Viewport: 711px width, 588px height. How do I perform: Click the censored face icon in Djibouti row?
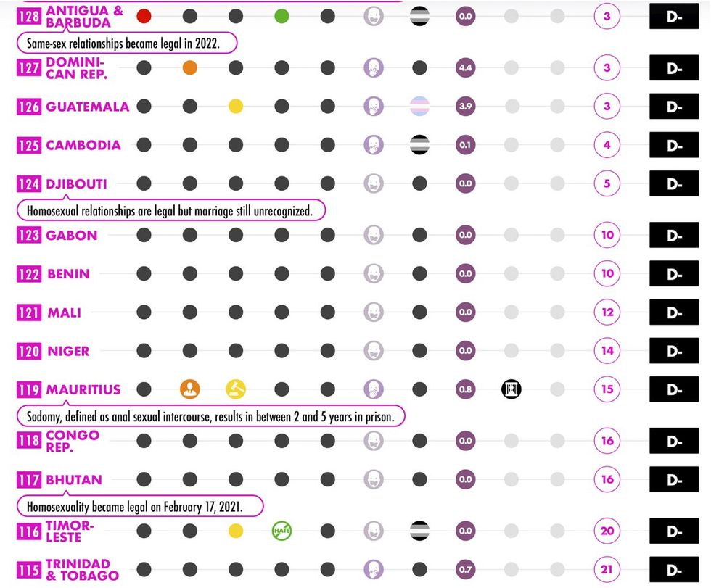[x=374, y=183]
